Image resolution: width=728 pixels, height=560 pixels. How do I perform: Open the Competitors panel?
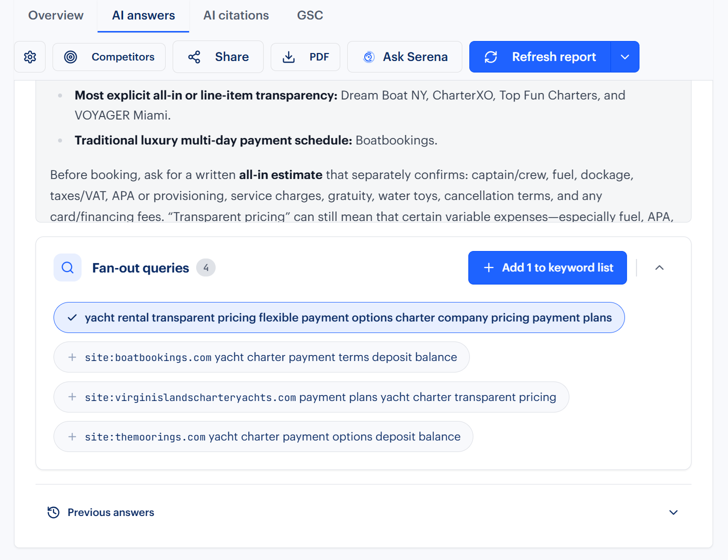pyautogui.click(x=109, y=57)
